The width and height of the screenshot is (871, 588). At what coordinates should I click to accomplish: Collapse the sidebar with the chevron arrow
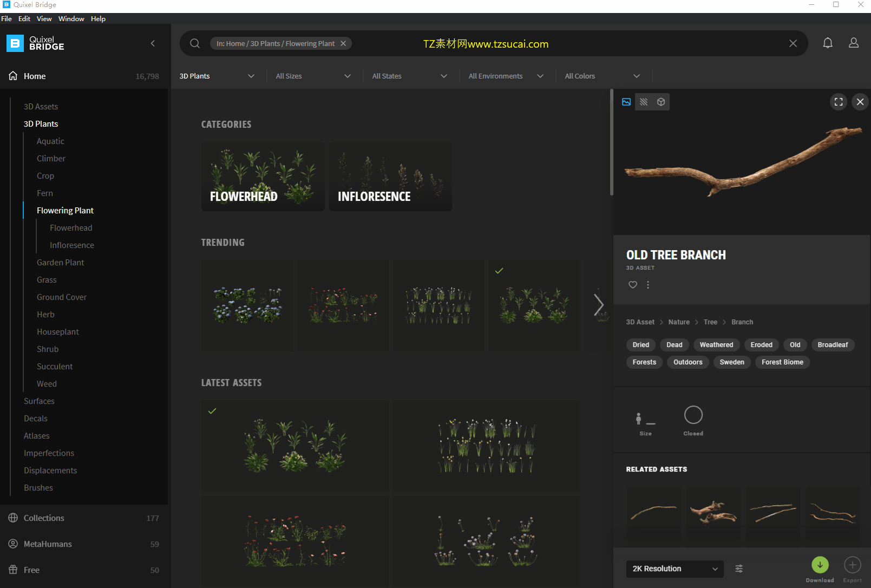click(x=153, y=43)
